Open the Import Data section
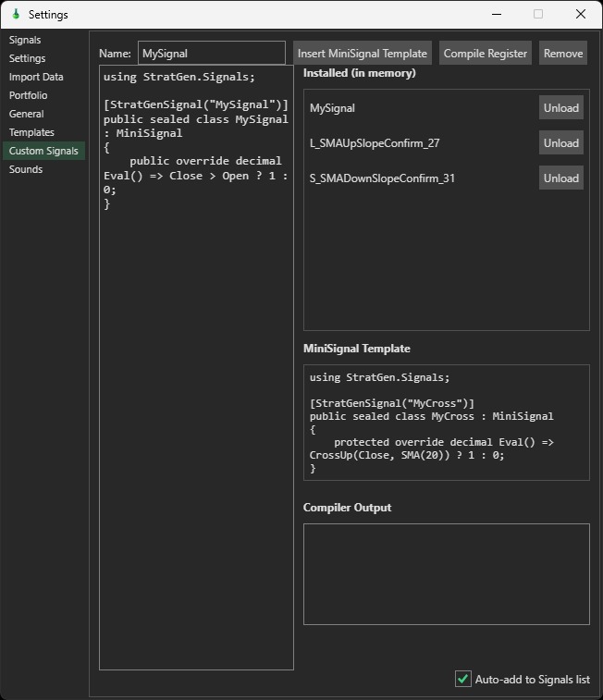The width and height of the screenshot is (603, 700). click(36, 77)
